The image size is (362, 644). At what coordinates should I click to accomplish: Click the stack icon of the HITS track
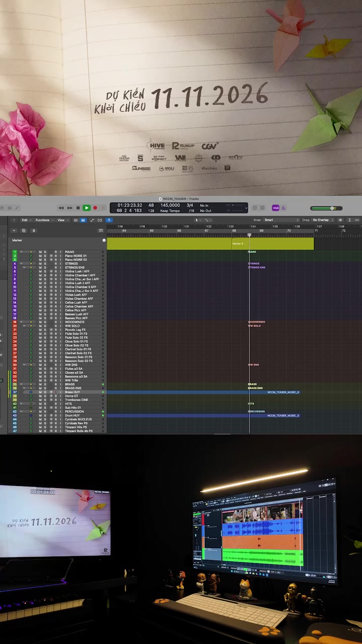coord(31,404)
